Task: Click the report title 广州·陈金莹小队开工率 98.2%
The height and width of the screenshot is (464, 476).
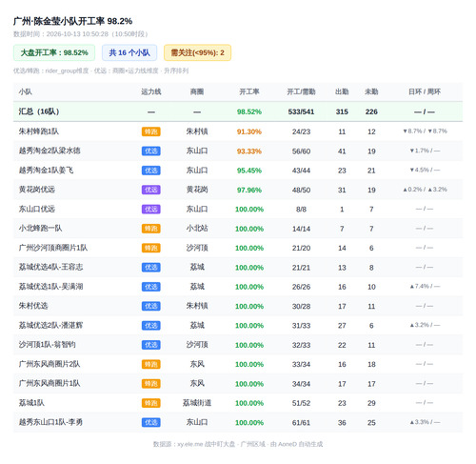Action: [72, 21]
